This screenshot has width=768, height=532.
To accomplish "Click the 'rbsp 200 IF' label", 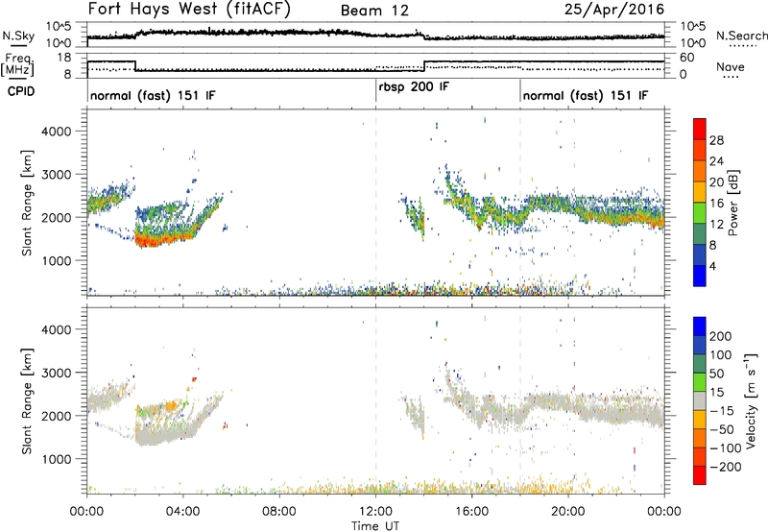I will (414, 87).
